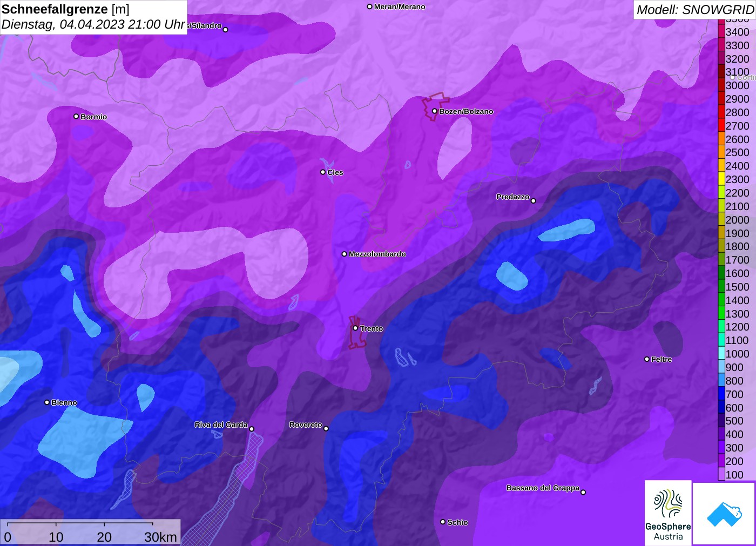Select the 1400 m green legend swatch
The height and width of the screenshot is (546, 756).
coord(721,300)
